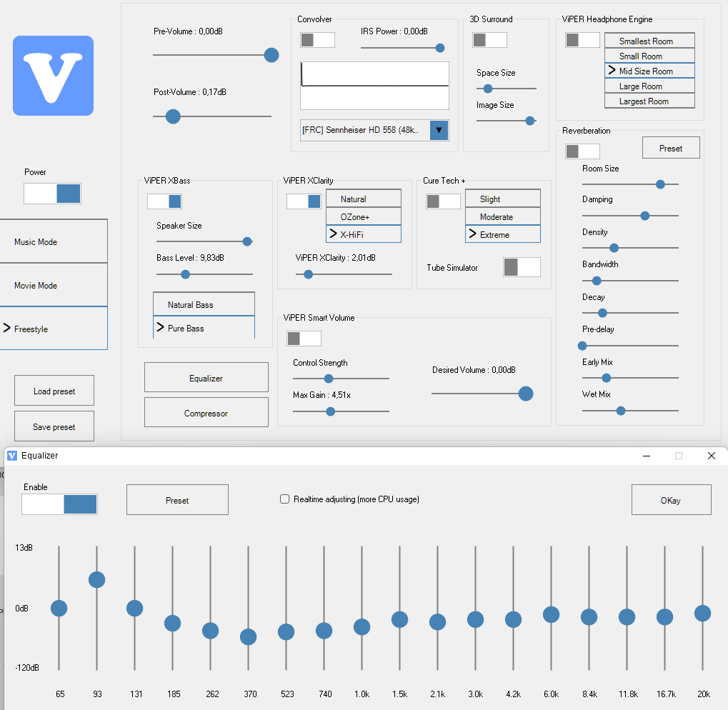Click the Sennheiser HD 558 combo box

click(374, 131)
